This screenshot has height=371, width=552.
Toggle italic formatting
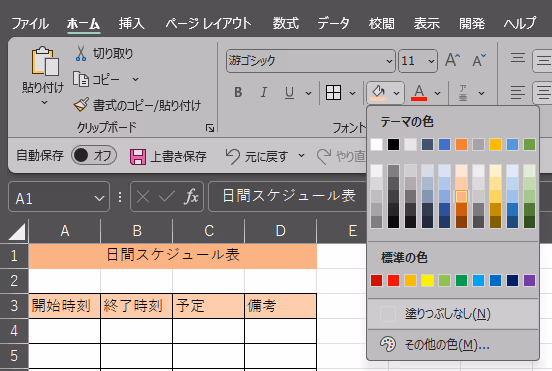[x=264, y=93]
